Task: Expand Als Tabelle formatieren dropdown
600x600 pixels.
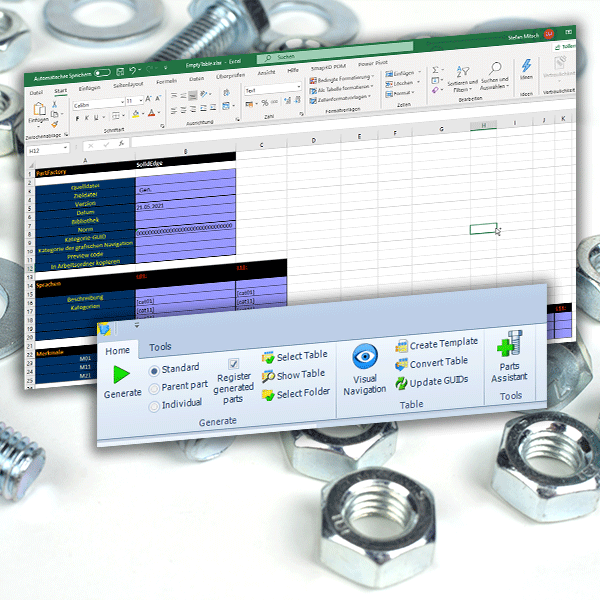Action: point(372,86)
